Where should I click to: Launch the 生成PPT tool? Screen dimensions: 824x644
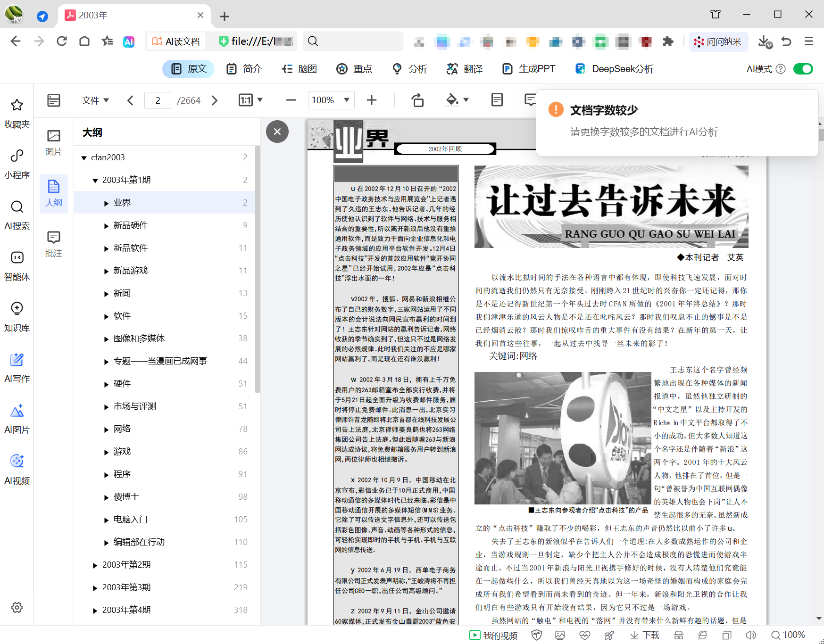(529, 69)
